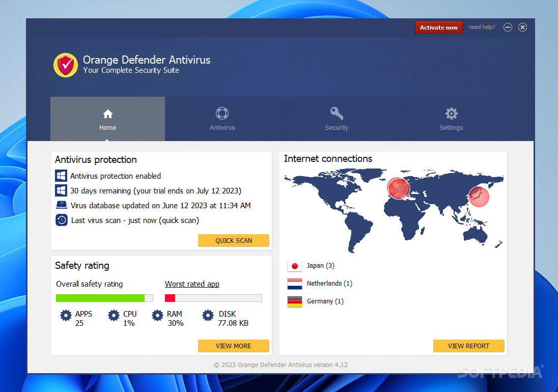Select the Germany (1) entry
Viewport: 558px width, 392px height.
coord(325,301)
